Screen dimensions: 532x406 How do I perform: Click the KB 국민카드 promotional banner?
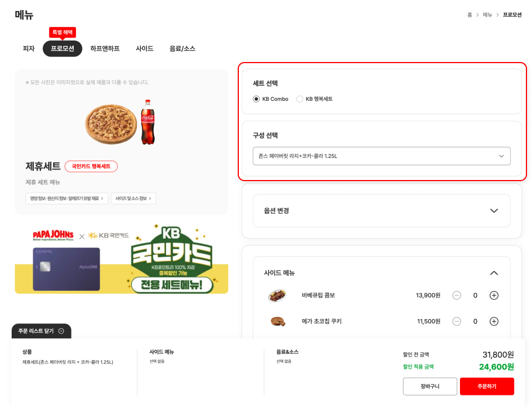point(121,258)
